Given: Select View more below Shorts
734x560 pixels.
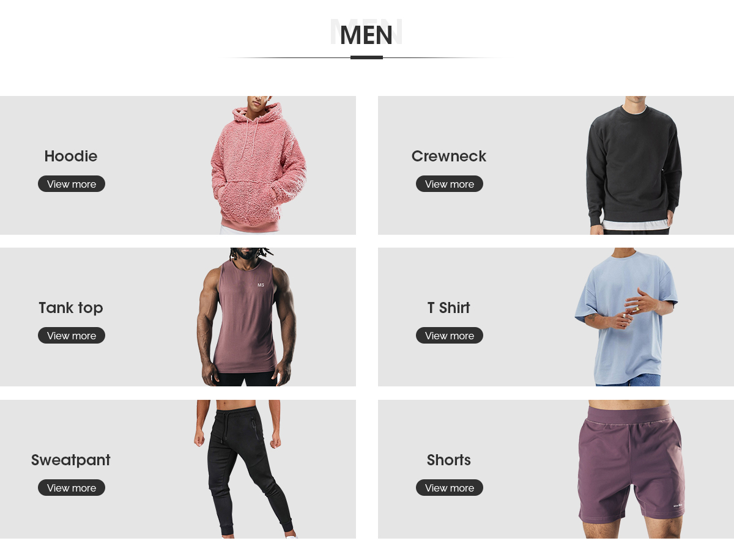Looking at the screenshot, I should (450, 488).
